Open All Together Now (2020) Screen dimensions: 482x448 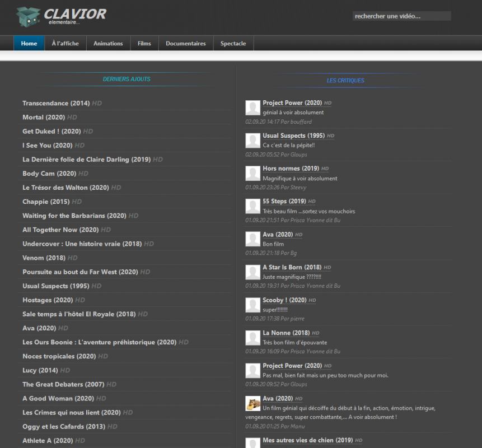[x=60, y=230]
